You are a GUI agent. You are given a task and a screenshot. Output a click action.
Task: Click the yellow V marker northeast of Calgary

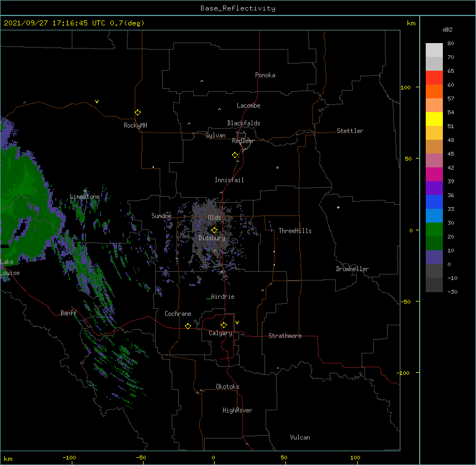[237, 323]
